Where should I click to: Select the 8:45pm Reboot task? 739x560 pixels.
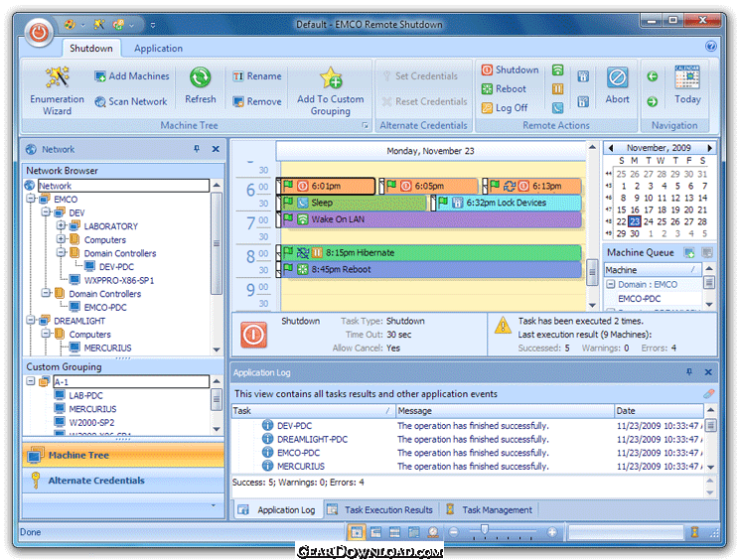pos(431,269)
